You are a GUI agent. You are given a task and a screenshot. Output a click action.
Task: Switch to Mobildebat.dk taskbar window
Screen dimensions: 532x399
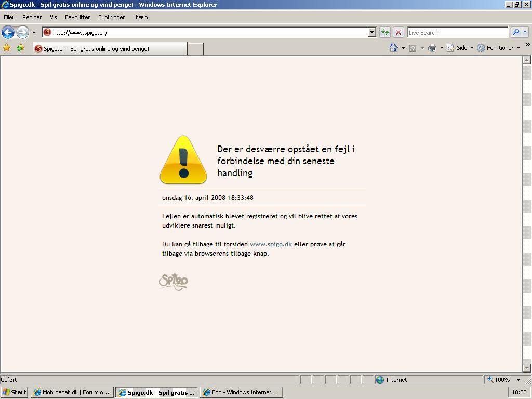pyautogui.click(x=72, y=392)
